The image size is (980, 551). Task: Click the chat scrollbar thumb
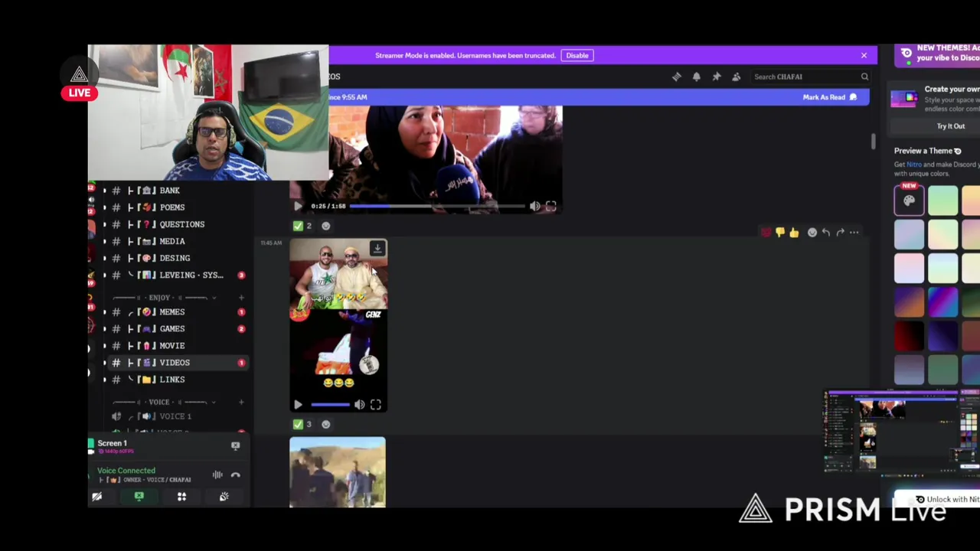pyautogui.click(x=873, y=142)
